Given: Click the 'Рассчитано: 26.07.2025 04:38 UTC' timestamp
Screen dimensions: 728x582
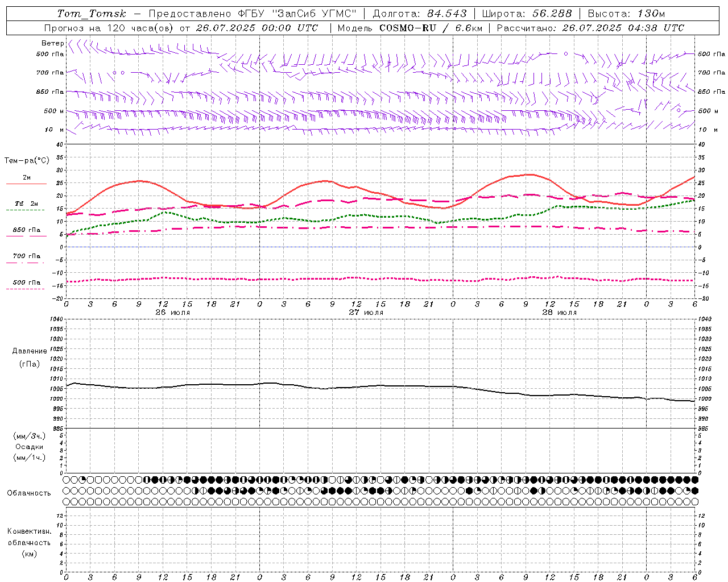Looking at the screenshot, I should (x=590, y=28).
